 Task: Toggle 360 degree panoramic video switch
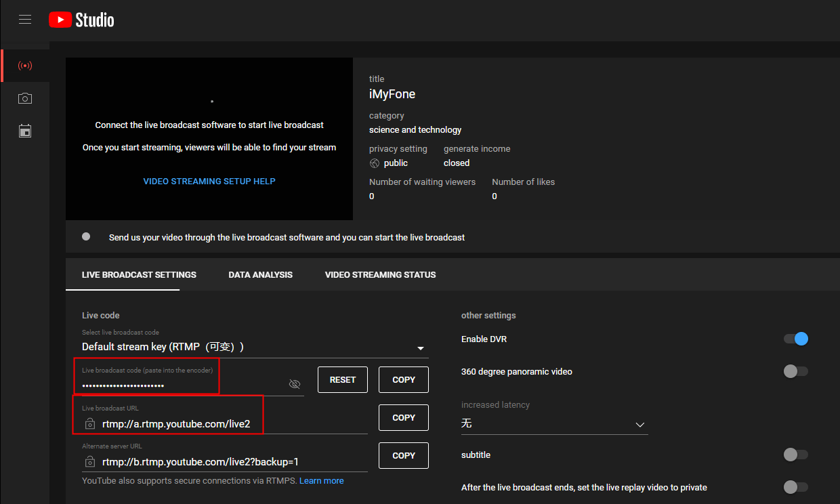pos(796,371)
